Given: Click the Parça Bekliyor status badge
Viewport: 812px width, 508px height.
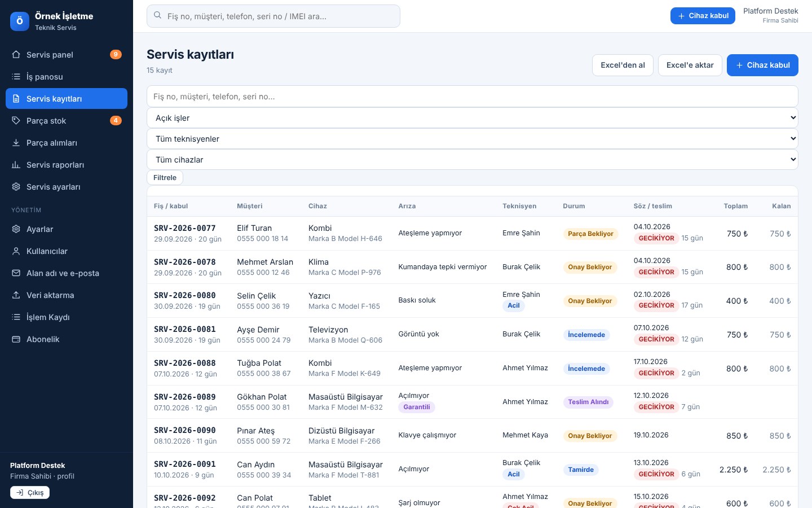Looking at the screenshot, I should (x=590, y=234).
